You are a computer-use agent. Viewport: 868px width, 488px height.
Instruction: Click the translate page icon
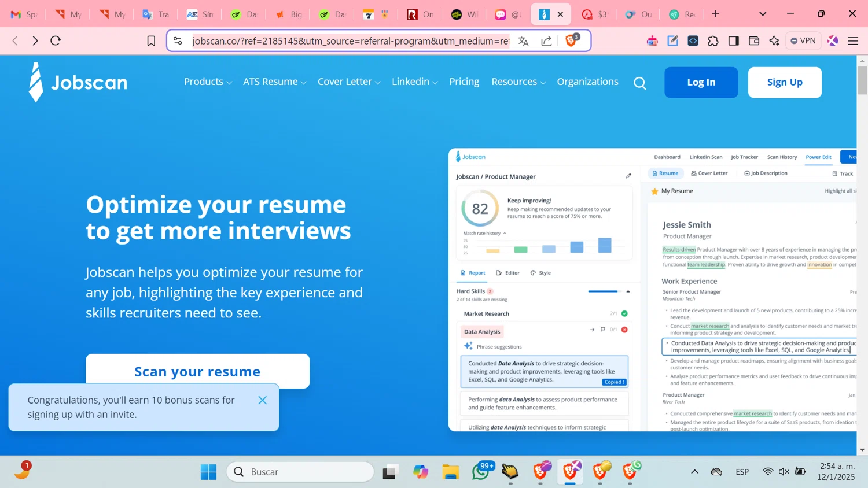(x=524, y=40)
